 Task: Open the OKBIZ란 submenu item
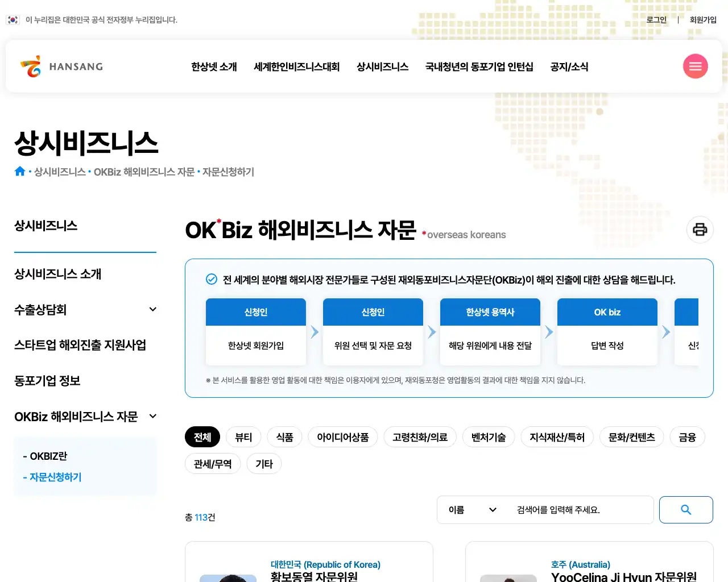point(45,456)
